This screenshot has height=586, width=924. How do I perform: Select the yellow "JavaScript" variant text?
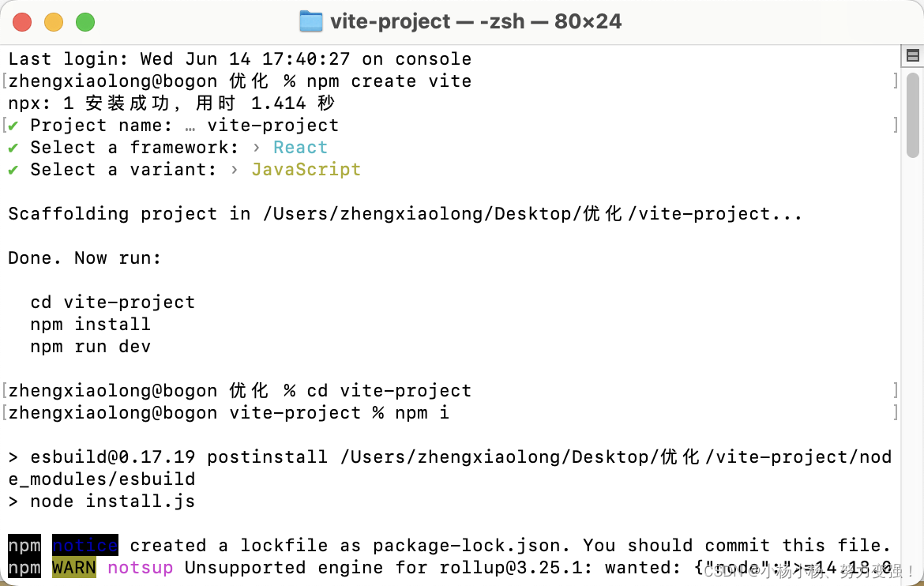306,169
